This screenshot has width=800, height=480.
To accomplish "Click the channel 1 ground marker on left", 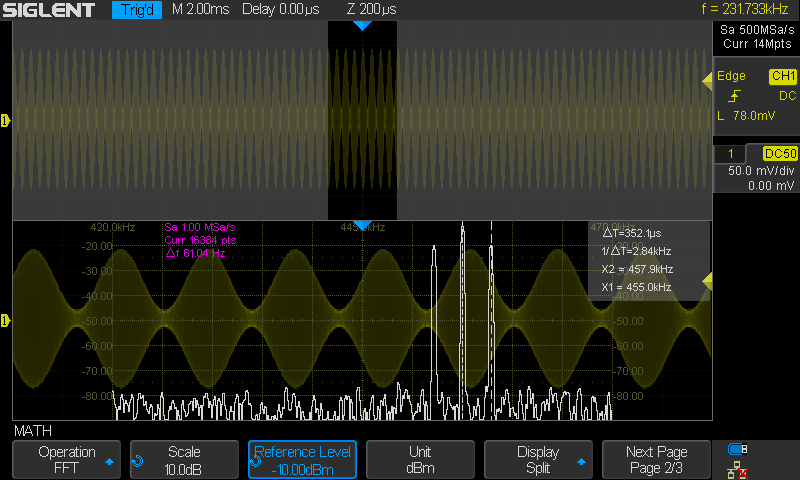I will click(6, 121).
